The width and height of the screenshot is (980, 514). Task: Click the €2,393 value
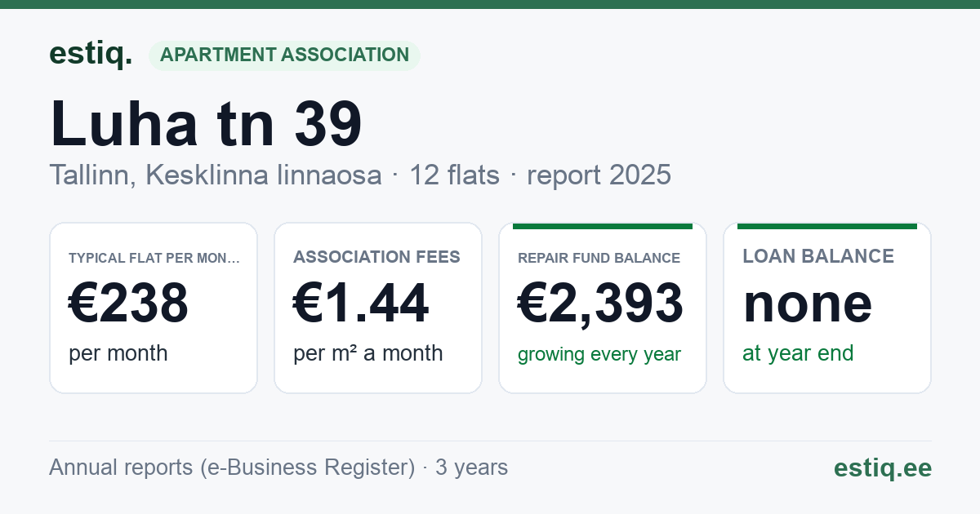click(601, 303)
